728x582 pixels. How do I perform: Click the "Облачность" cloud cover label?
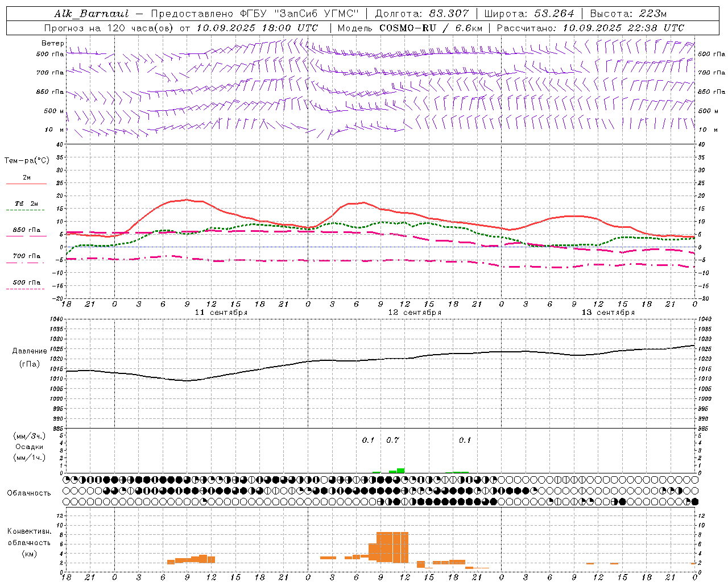(29, 493)
